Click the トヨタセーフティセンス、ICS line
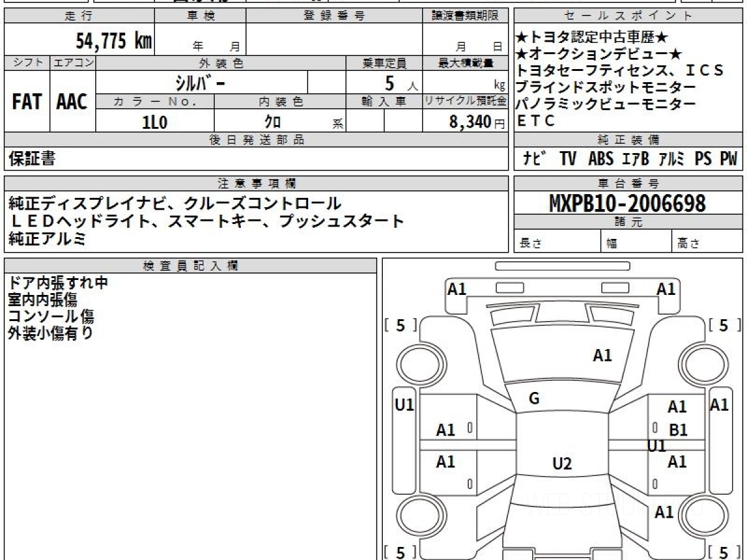 pyautogui.click(x=621, y=70)
